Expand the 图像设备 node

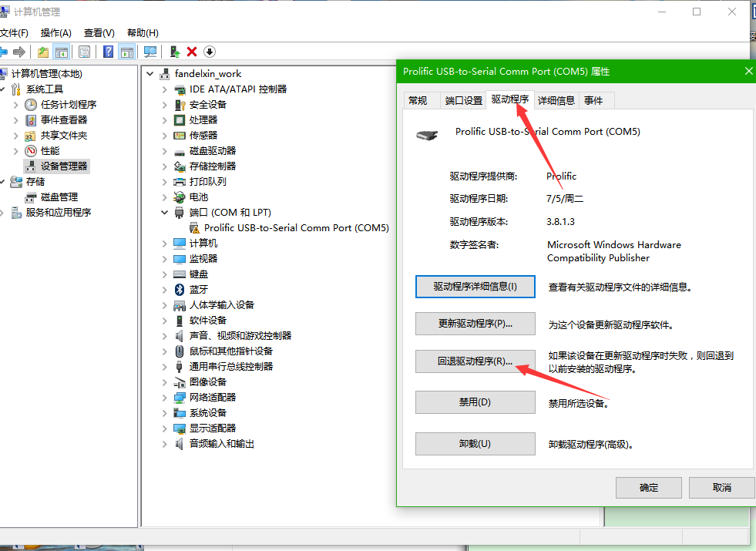pos(164,382)
